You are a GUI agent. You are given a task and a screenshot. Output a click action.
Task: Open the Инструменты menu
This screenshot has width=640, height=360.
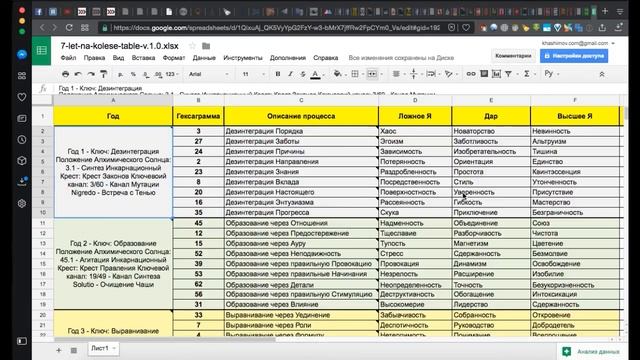point(243,58)
